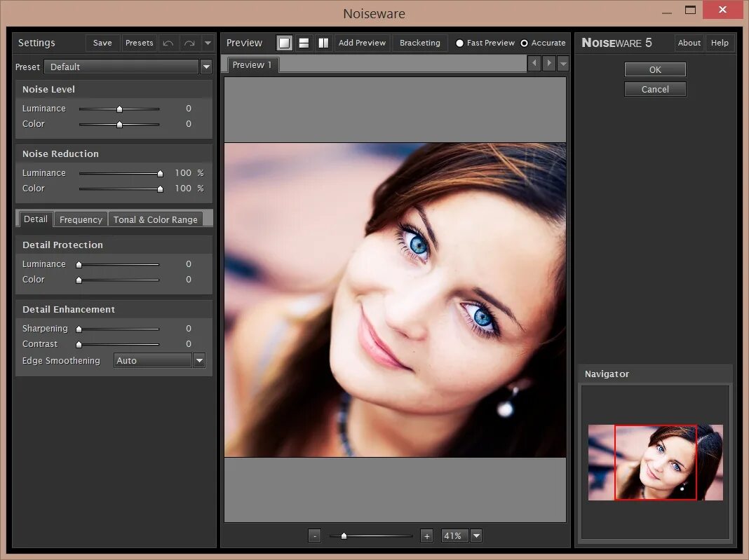Switch to the Frequency tab
The image size is (749, 560).
[x=81, y=219]
